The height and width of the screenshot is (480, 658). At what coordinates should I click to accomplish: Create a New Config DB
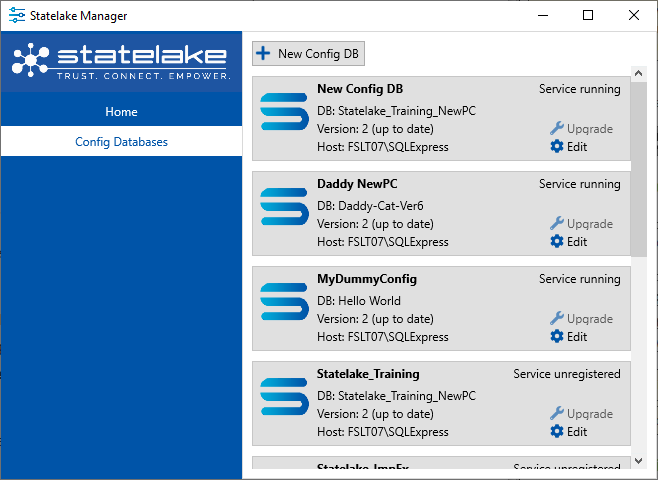click(x=308, y=53)
